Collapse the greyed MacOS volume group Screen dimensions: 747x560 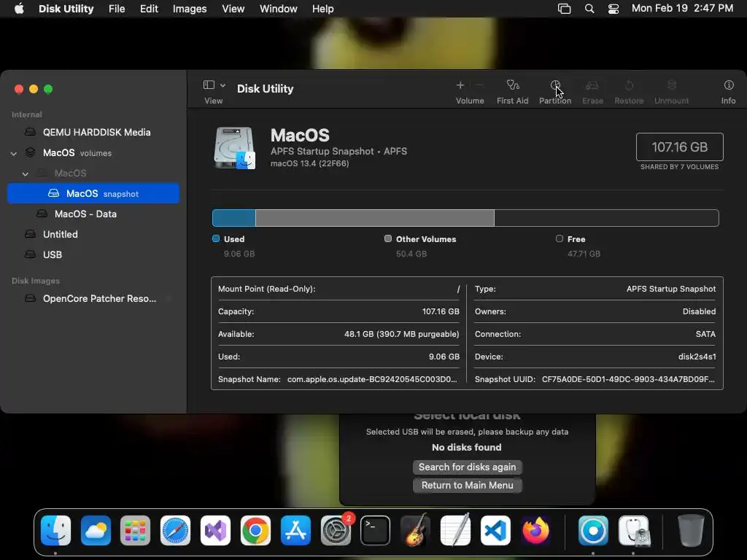[26, 174]
